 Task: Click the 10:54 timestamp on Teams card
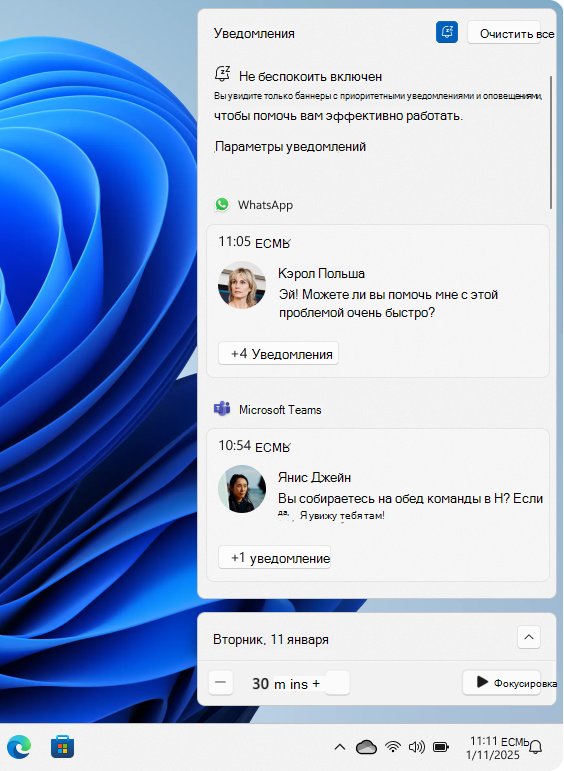click(x=254, y=446)
